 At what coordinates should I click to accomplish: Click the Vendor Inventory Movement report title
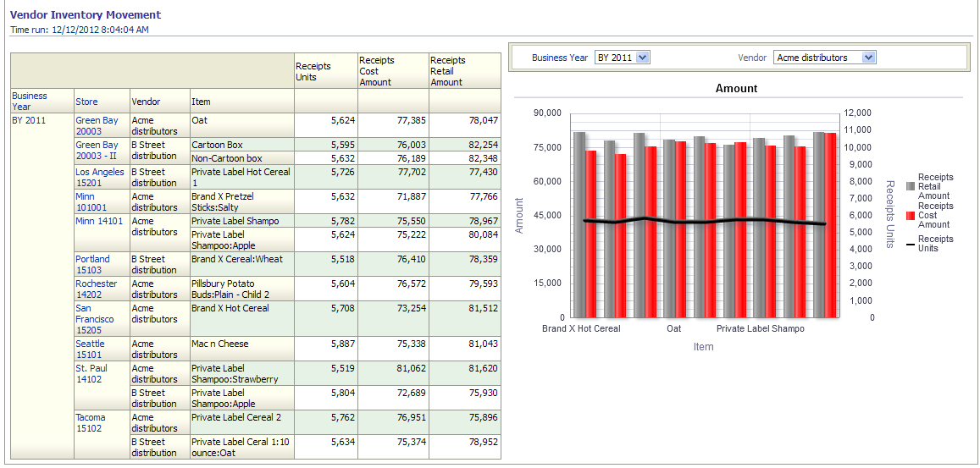(x=86, y=15)
